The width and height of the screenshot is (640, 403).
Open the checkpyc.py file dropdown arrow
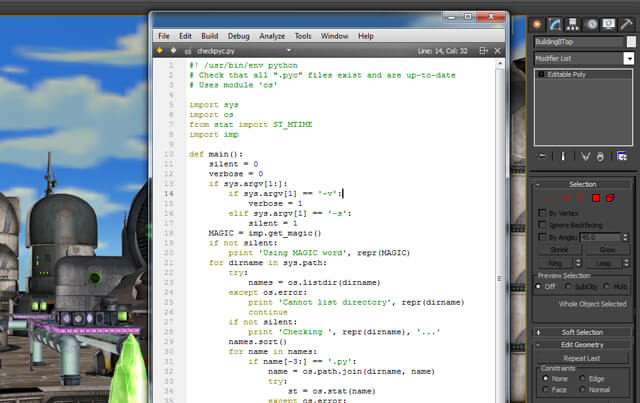click(288, 48)
